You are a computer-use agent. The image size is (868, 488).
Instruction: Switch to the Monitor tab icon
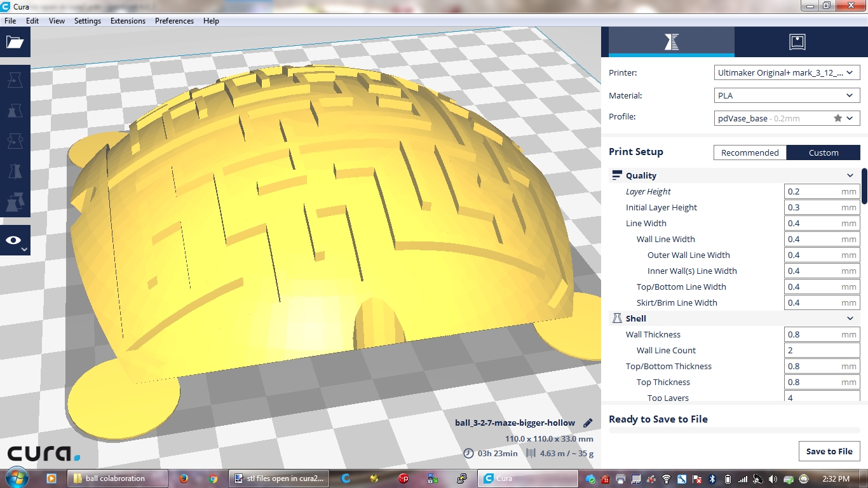click(797, 43)
